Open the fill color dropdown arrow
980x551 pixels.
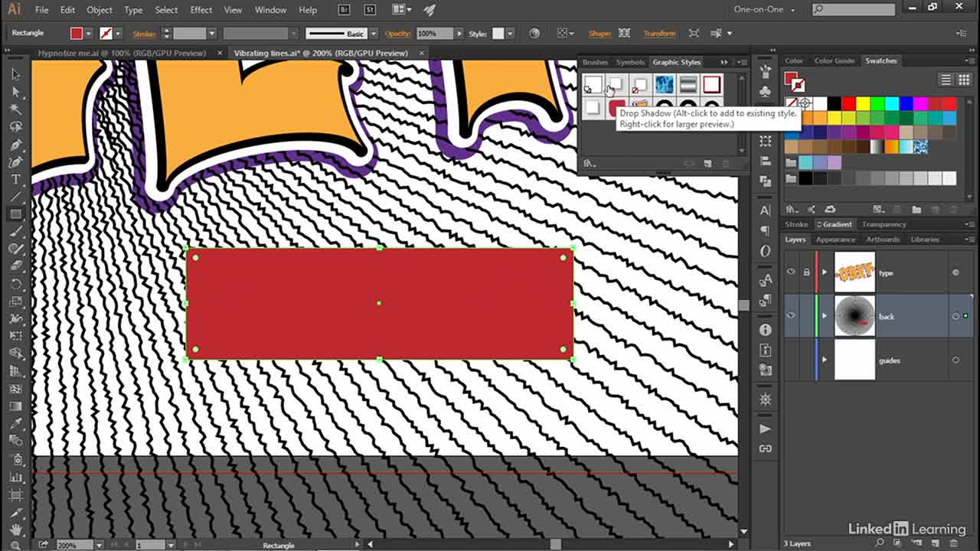pos(89,34)
